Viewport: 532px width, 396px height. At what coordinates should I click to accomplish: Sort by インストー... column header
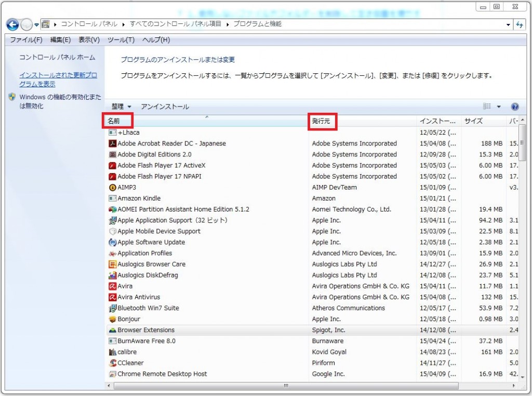(x=437, y=121)
